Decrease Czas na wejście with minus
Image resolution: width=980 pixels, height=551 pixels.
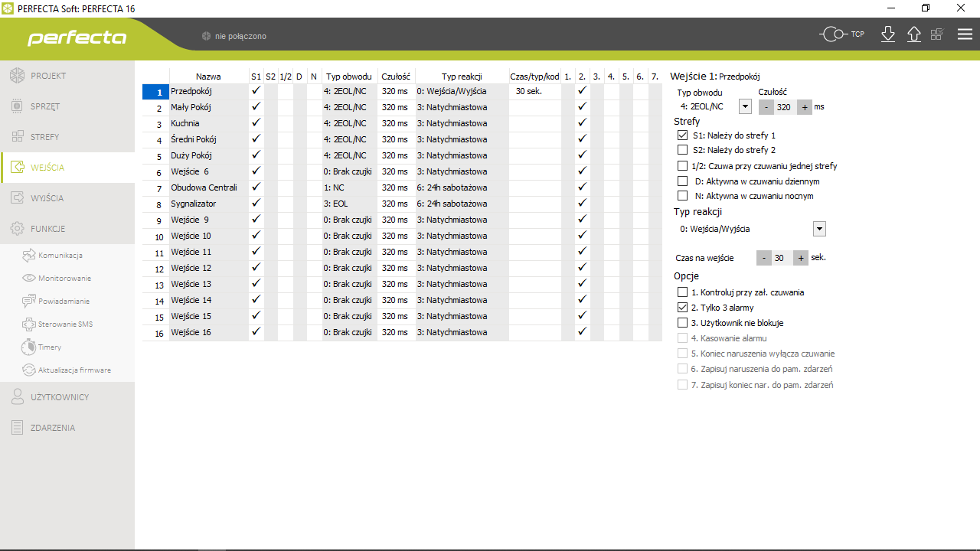pos(763,258)
